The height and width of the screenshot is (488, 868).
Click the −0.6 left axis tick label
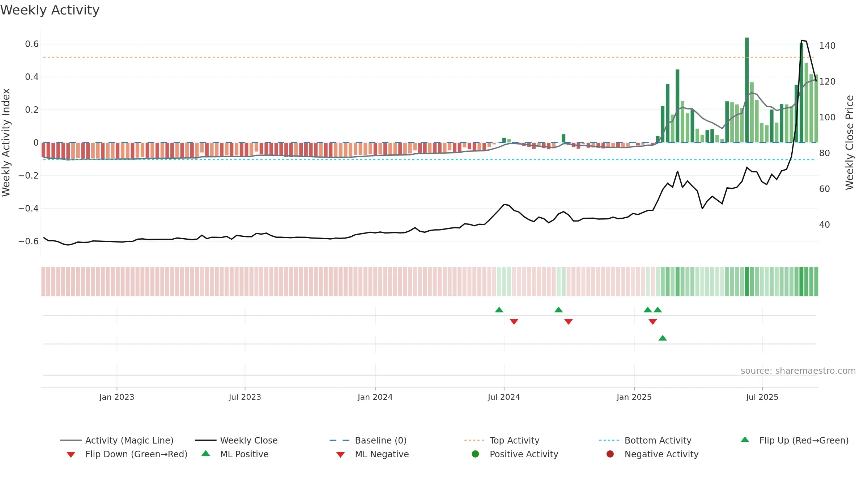(x=29, y=241)
